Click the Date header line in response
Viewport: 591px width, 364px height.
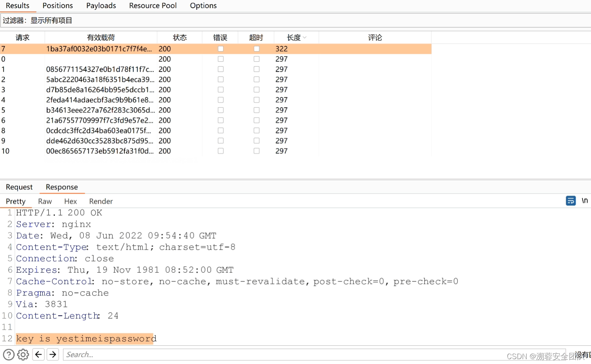pyautogui.click(x=116, y=235)
